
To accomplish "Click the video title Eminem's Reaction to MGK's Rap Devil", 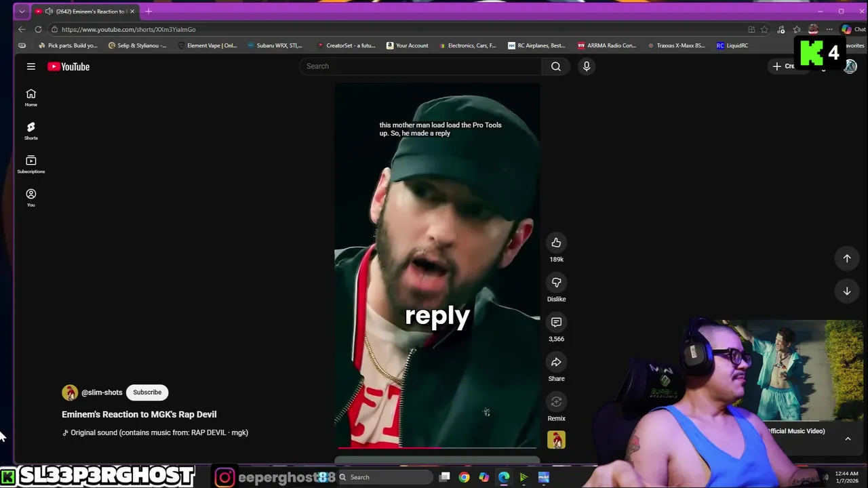I will 139,414.
